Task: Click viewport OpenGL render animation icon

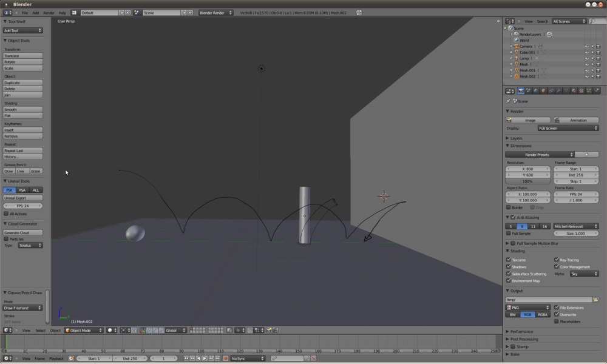Action: click(x=275, y=331)
